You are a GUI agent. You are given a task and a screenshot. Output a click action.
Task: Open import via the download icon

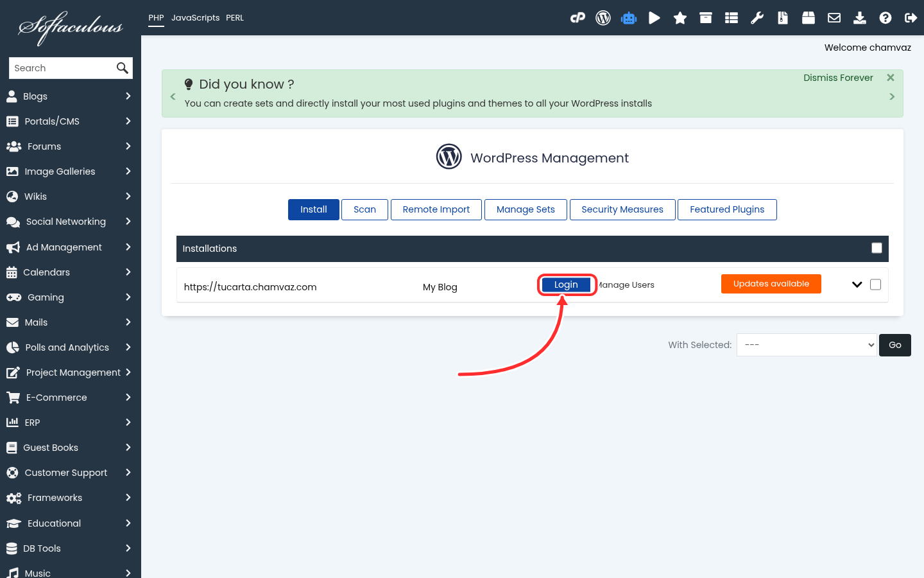(860, 18)
